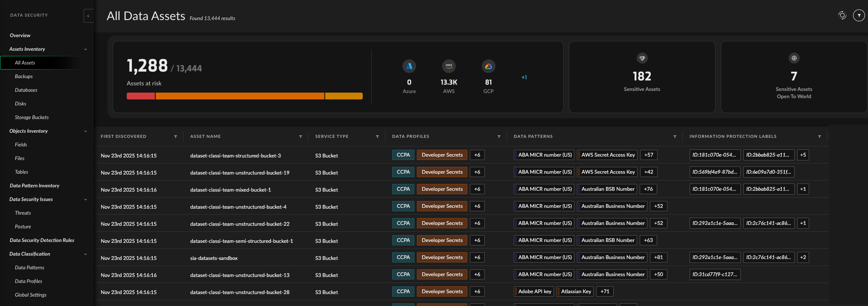Go to Databases inventory
868x306 pixels.
click(26, 90)
